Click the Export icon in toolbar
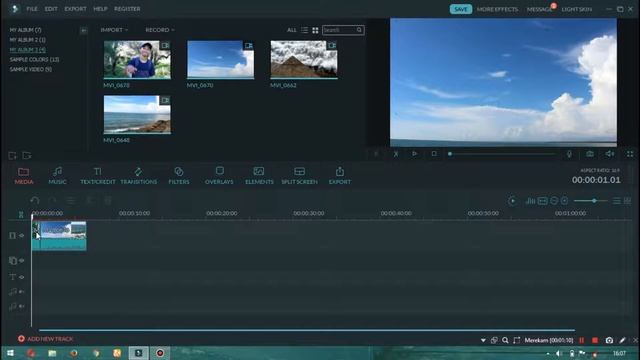 point(340,176)
